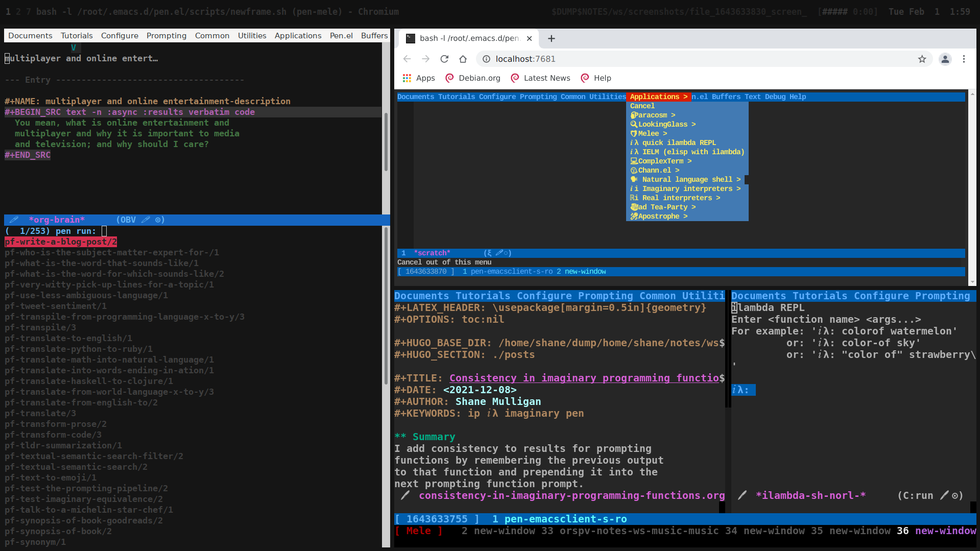Reload the Chromium page
980x551 pixels.
coord(444,59)
